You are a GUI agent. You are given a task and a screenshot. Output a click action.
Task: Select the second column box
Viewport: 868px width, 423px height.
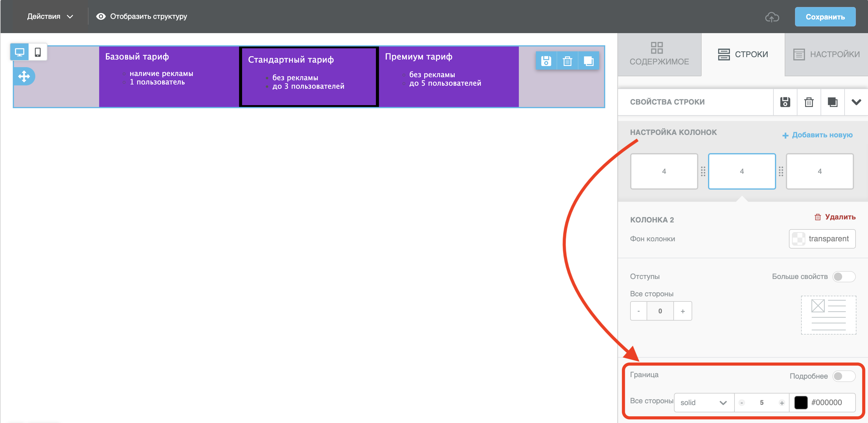(x=742, y=171)
